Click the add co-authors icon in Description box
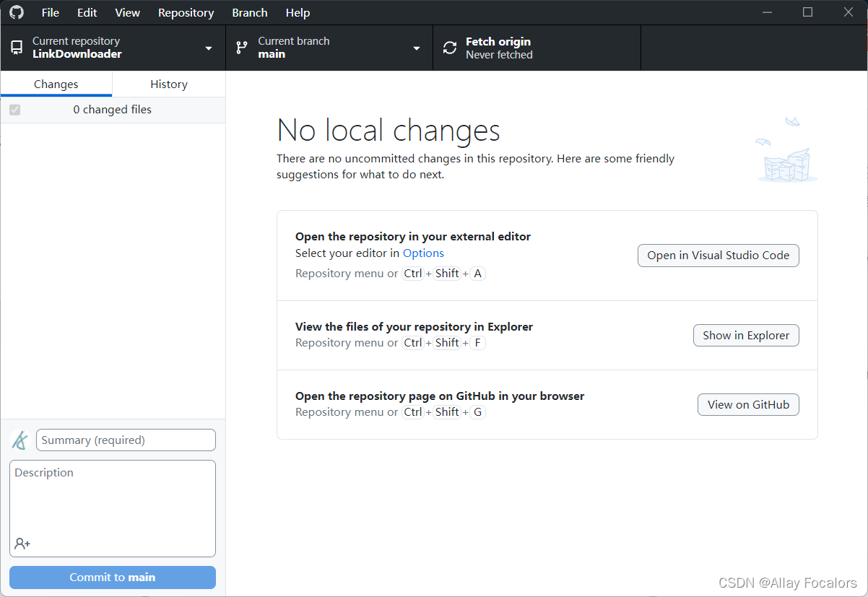Screen dimensions: 868x597 (x=22, y=544)
